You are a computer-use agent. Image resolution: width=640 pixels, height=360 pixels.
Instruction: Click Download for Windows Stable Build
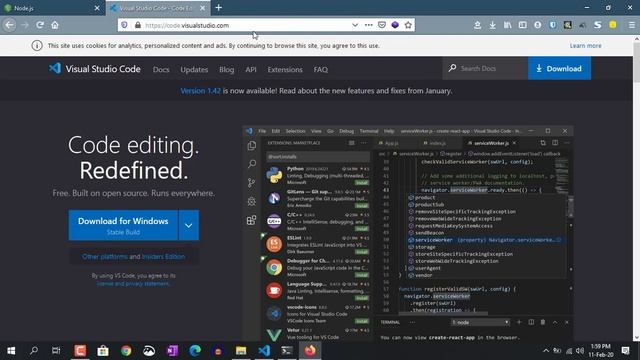click(x=123, y=225)
